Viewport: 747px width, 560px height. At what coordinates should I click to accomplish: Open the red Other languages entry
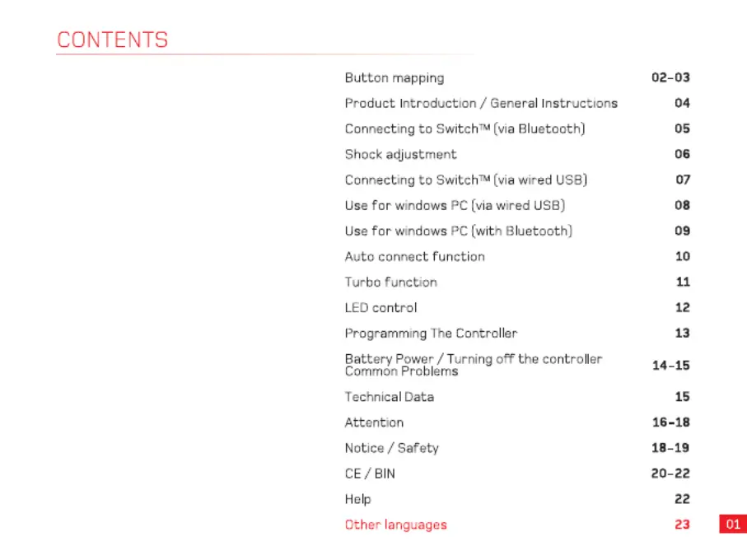pyautogui.click(x=396, y=525)
